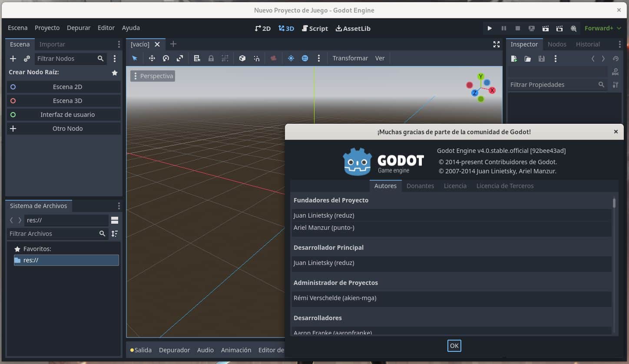Activate the Rotate mode tool
Screen dimensions: 629x364
tap(166, 58)
